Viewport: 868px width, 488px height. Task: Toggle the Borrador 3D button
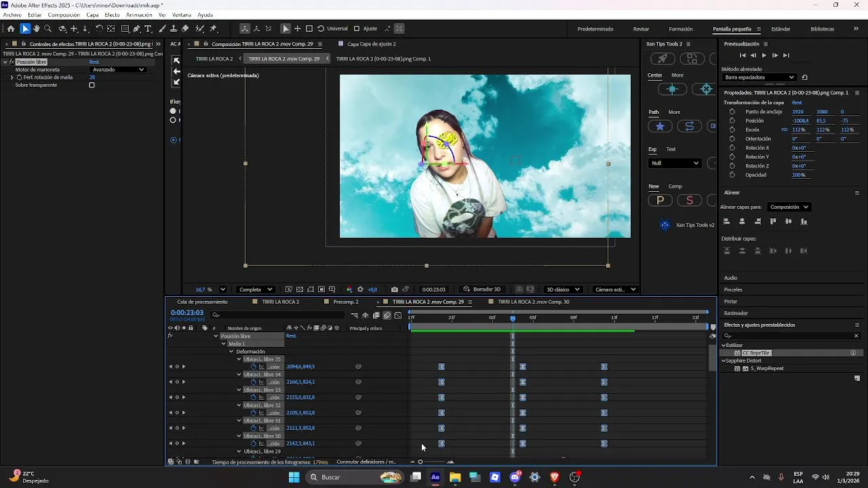pyautogui.click(x=481, y=289)
